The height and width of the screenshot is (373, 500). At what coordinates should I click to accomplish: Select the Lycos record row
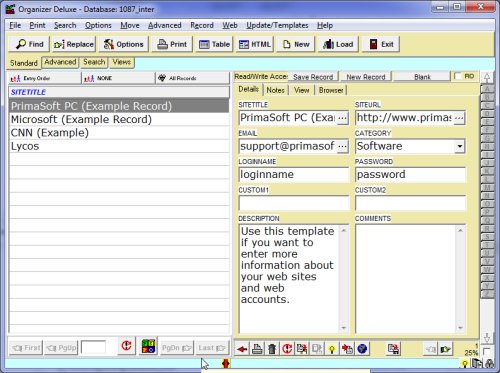point(119,146)
